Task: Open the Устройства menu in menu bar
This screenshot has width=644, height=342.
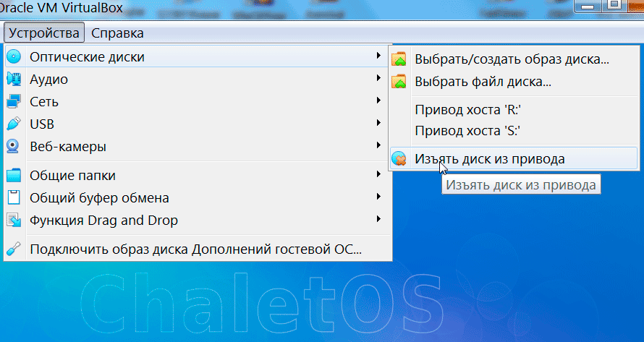Action: click(44, 33)
